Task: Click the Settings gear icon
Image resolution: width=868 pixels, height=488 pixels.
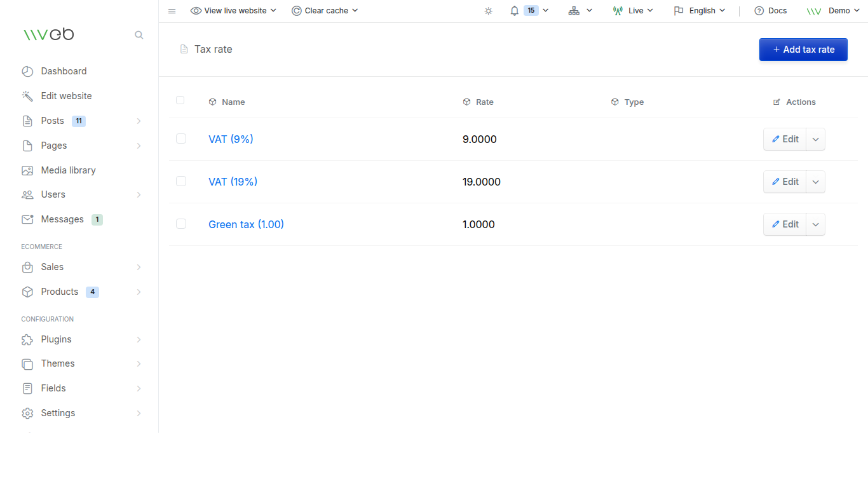Action: click(x=27, y=413)
